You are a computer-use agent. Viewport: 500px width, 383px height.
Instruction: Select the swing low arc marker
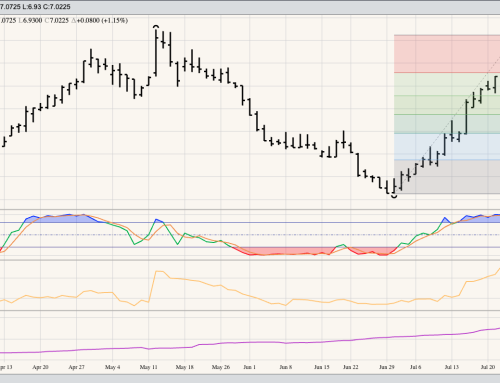point(394,197)
